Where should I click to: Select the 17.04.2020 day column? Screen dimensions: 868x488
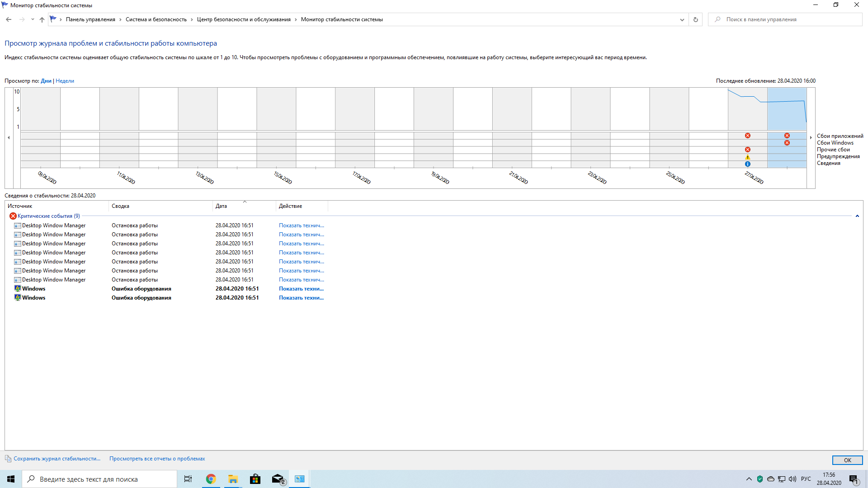[355, 127]
